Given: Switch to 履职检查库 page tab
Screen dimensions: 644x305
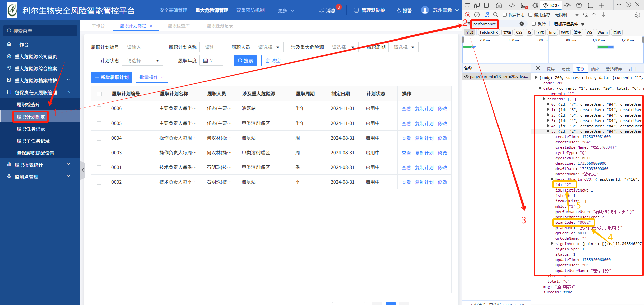Looking at the screenshot, I should (x=179, y=26).
